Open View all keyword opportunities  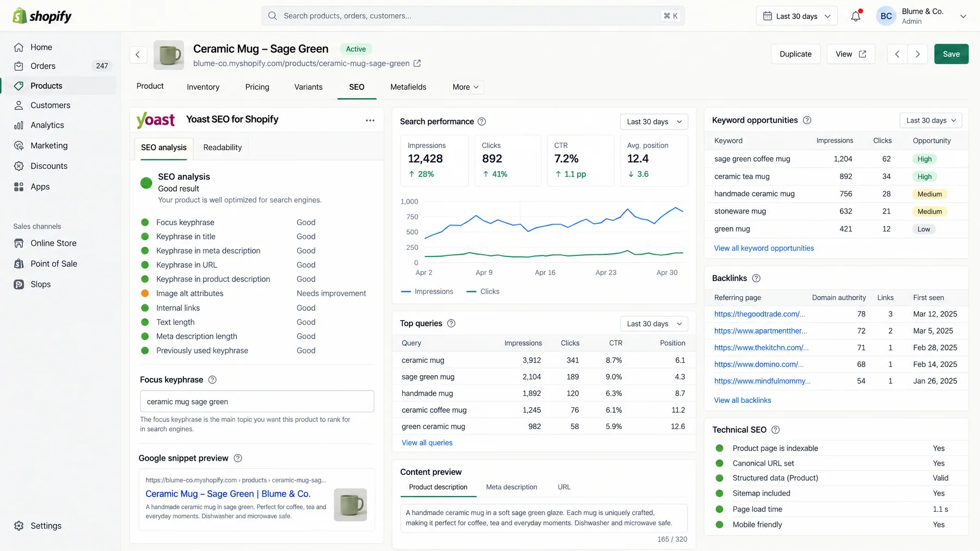pos(764,248)
